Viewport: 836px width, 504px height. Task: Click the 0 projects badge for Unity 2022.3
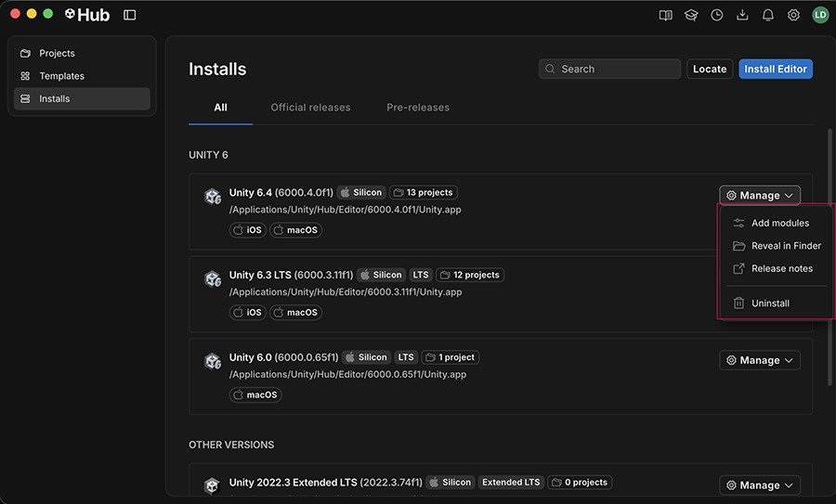coord(580,482)
